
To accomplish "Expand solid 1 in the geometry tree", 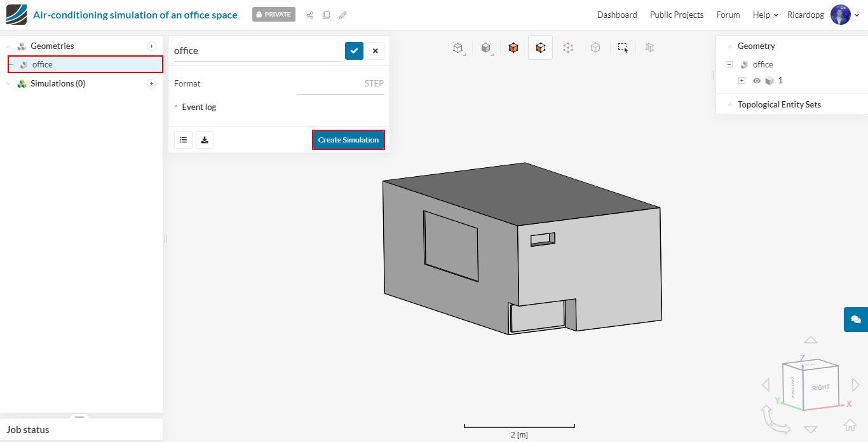I will (x=742, y=81).
